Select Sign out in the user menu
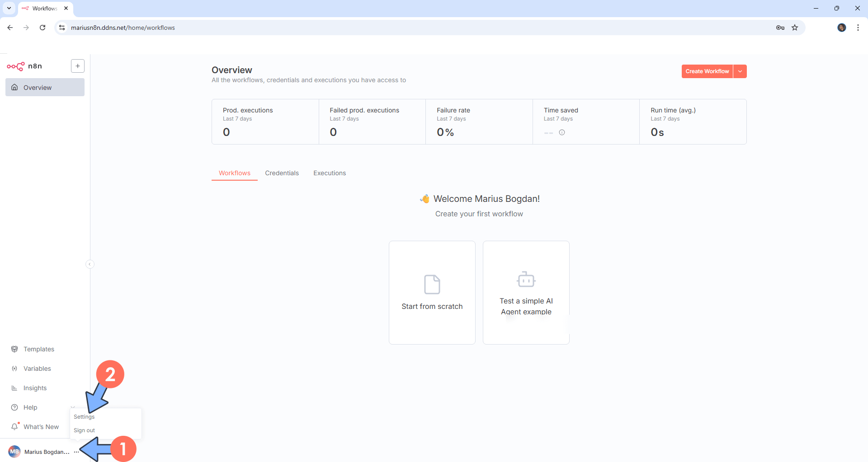 pos(85,430)
